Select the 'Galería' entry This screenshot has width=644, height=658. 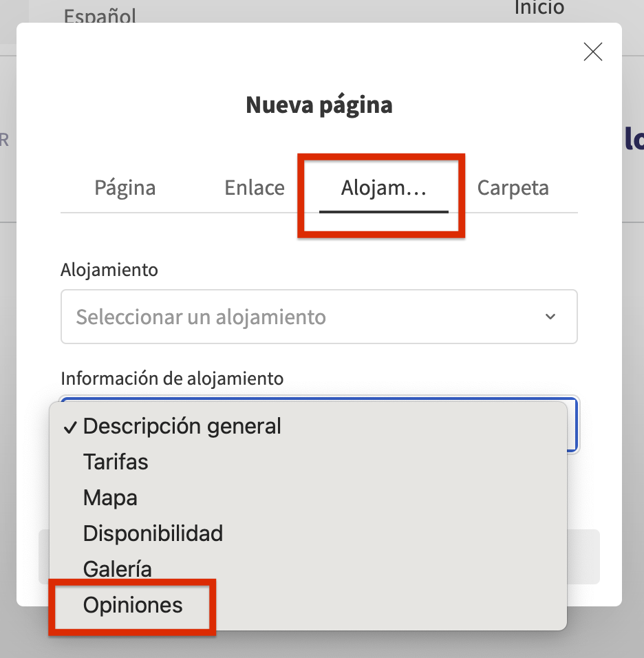click(x=118, y=569)
